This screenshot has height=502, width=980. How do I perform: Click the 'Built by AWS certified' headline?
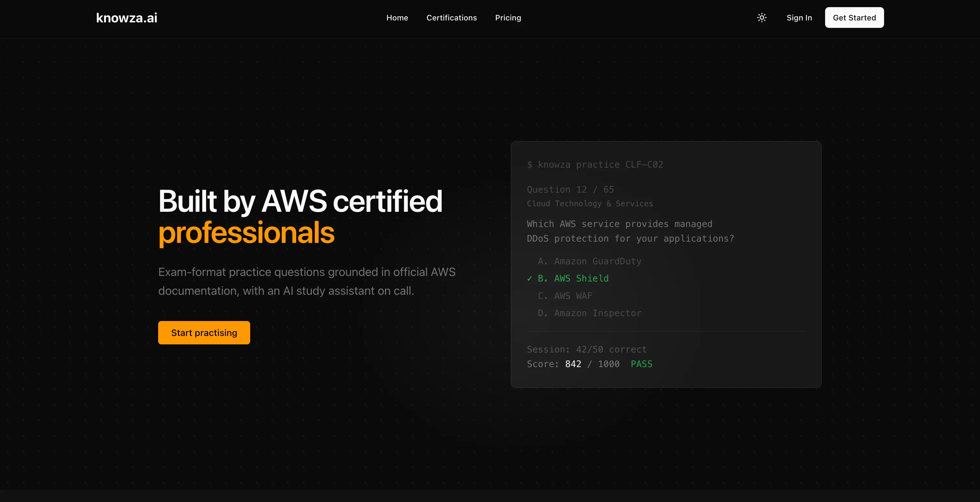pyautogui.click(x=300, y=201)
